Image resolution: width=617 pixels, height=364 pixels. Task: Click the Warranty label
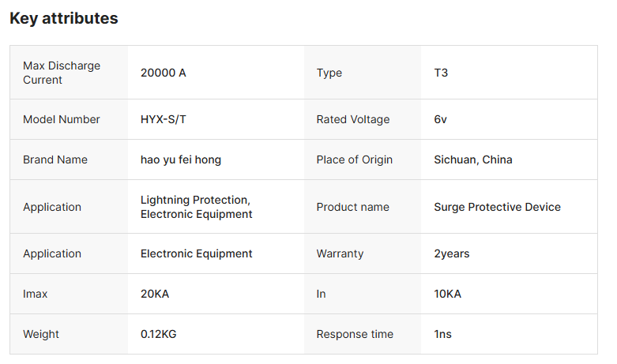pyautogui.click(x=340, y=253)
